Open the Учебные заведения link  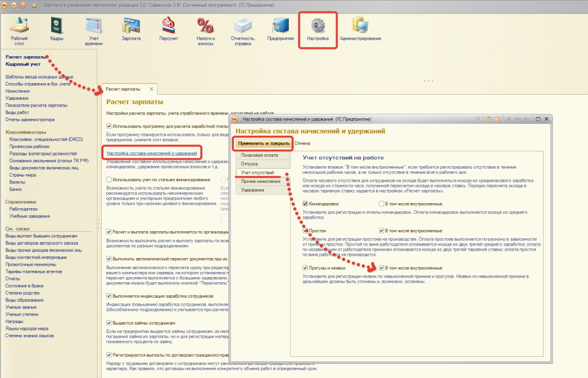pos(30,216)
